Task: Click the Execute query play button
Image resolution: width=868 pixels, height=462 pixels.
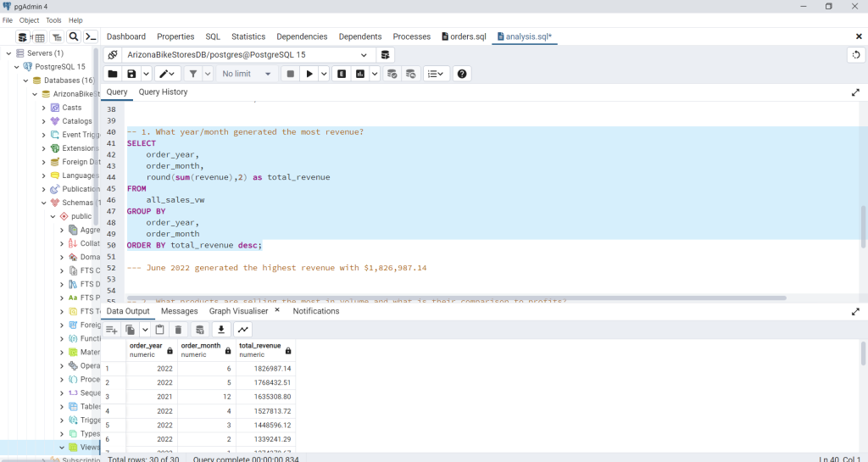Action: (309, 74)
